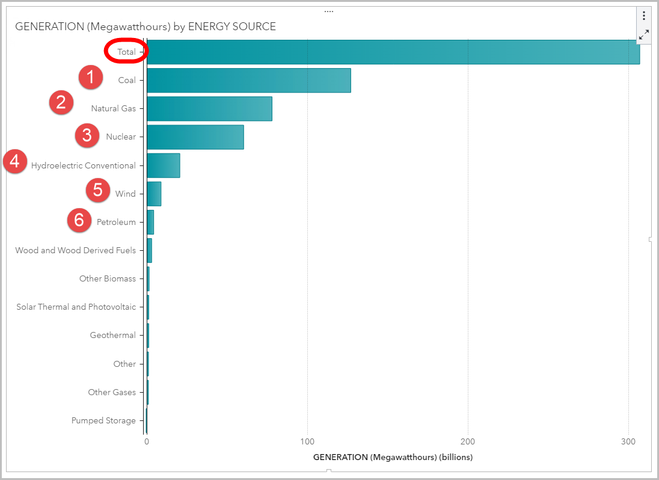Select the Wind bar
The height and width of the screenshot is (480, 659).
click(x=154, y=194)
